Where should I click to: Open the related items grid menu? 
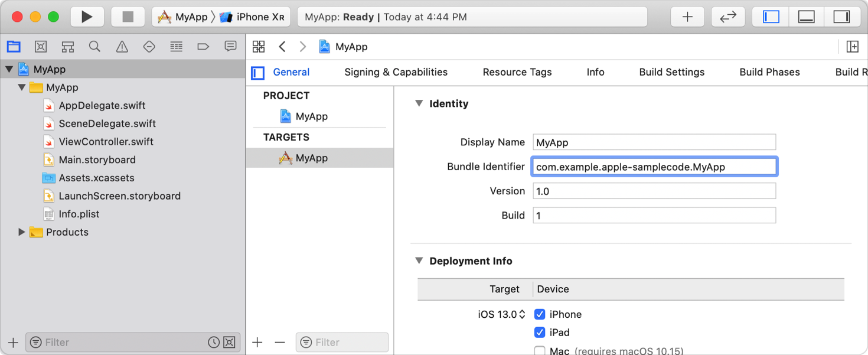259,47
